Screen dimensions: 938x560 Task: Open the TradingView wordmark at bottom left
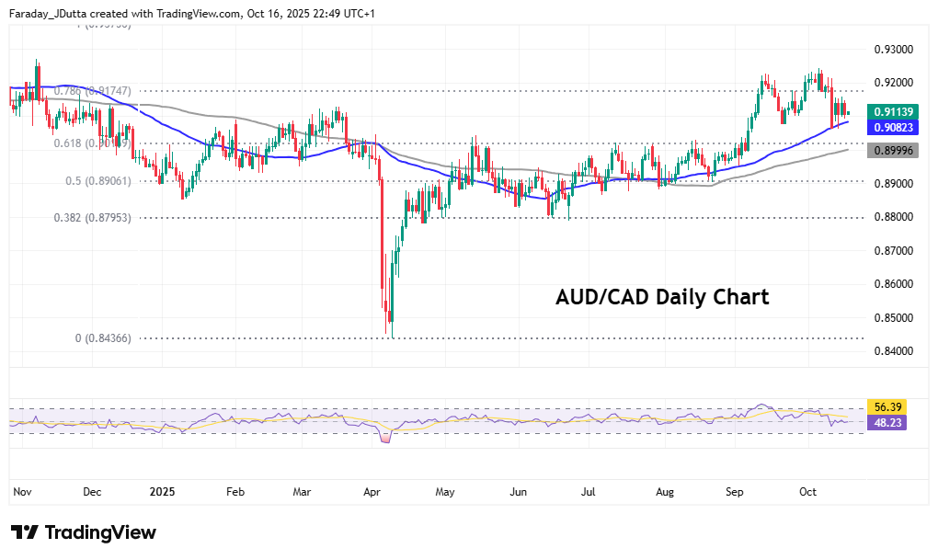click(x=100, y=533)
